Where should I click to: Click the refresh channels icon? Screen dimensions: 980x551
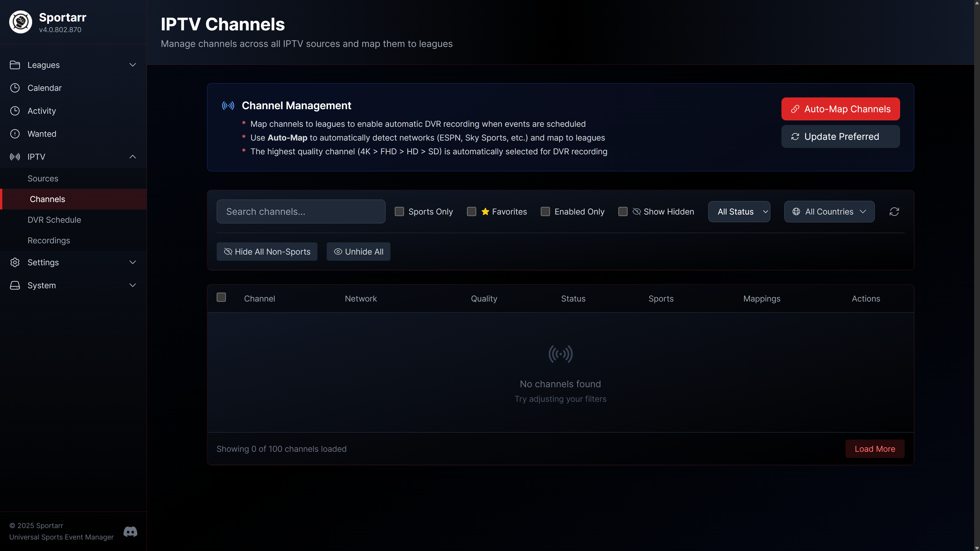[x=894, y=211]
